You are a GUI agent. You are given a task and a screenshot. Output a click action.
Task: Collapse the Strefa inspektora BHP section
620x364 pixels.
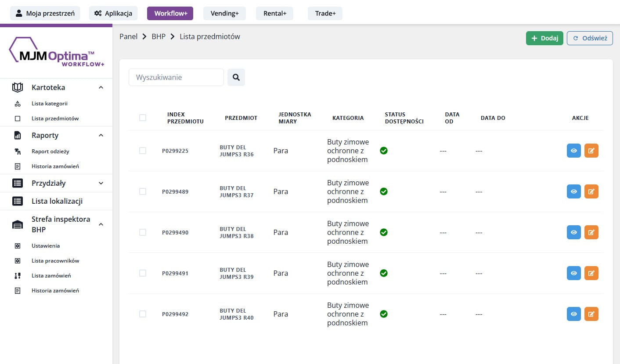point(101,224)
